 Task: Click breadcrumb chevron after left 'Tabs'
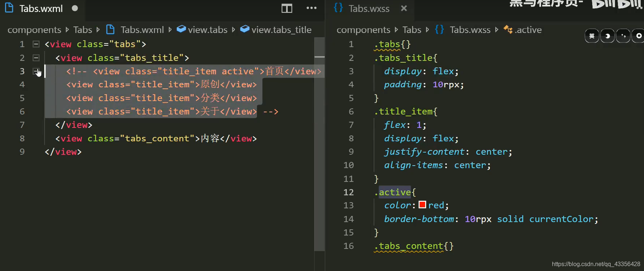coord(98,30)
